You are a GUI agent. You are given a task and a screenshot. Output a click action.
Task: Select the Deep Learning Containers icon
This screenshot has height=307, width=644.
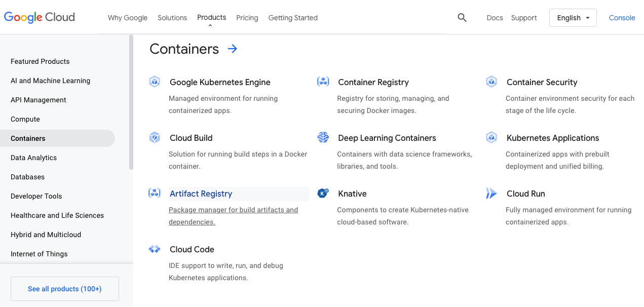point(323,137)
